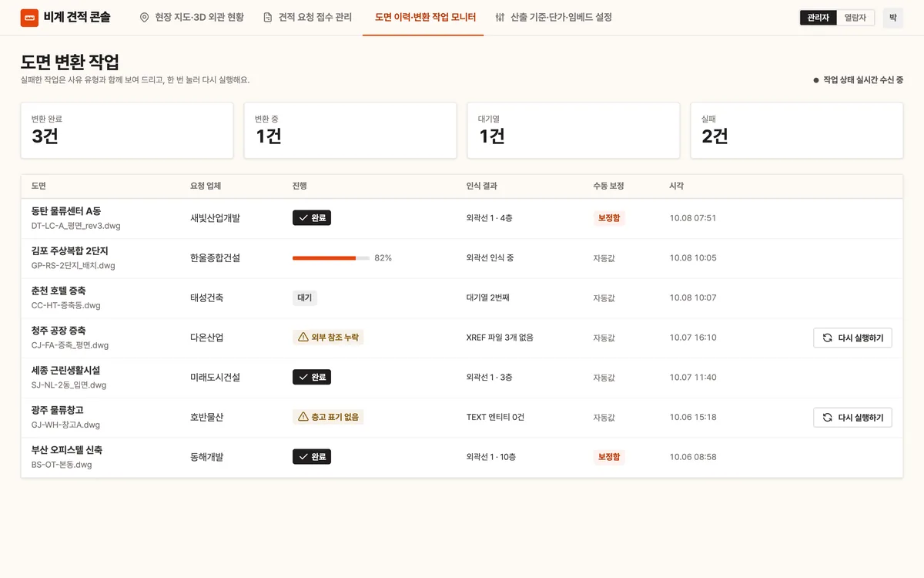Click the sliders icon beside 산출 기준 설정

coord(500,17)
